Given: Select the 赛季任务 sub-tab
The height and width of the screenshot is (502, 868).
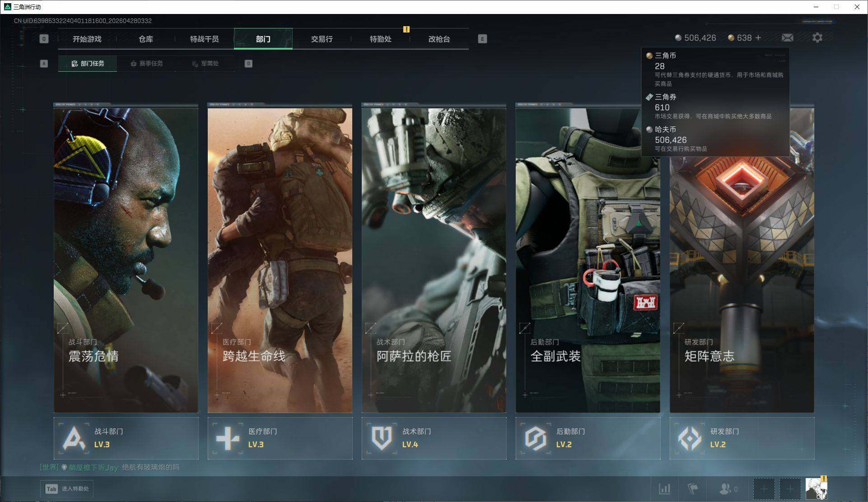Looking at the screenshot, I should click(x=146, y=64).
